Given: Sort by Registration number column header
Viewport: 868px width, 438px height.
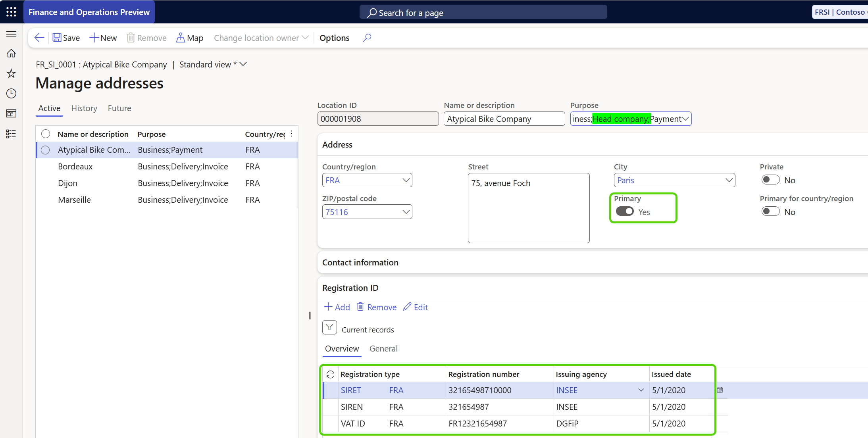Looking at the screenshot, I should pos(483,374).
